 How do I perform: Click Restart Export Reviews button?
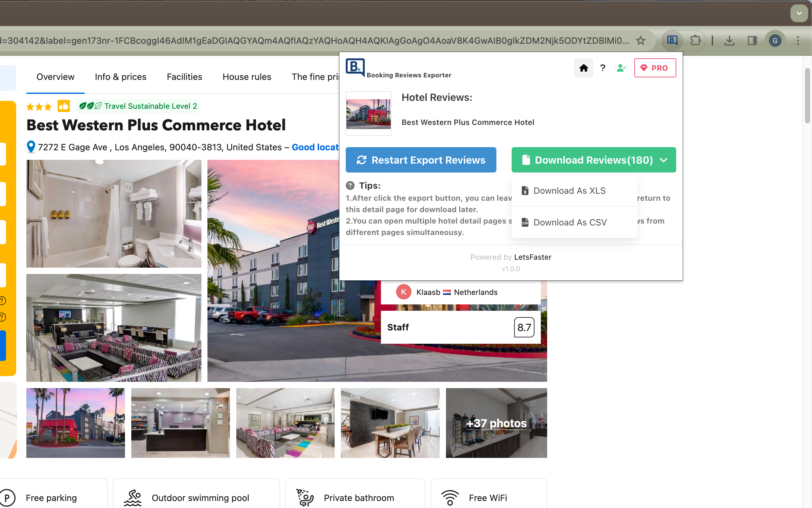click(421, 160)
